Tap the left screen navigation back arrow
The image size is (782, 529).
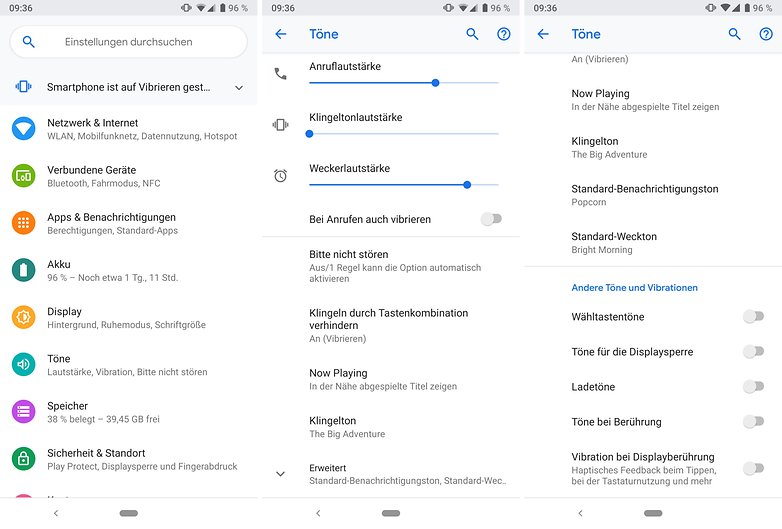56,513
